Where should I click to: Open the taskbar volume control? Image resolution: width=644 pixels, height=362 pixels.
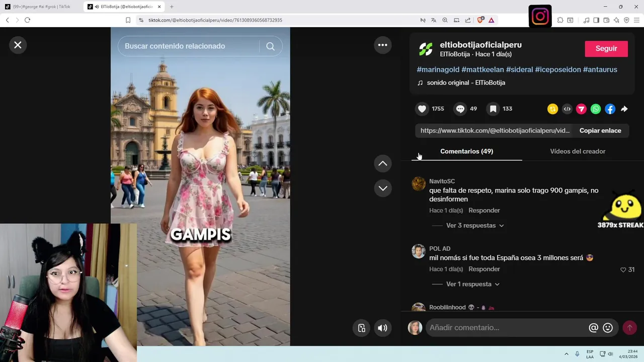[x=610, y=354]
